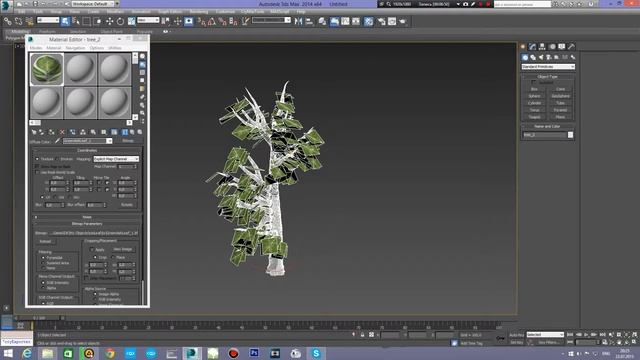Open Utilities hammer tab in command panel
Image resolution: width=640 pixels, height=360 pixels.
(571, 47)
